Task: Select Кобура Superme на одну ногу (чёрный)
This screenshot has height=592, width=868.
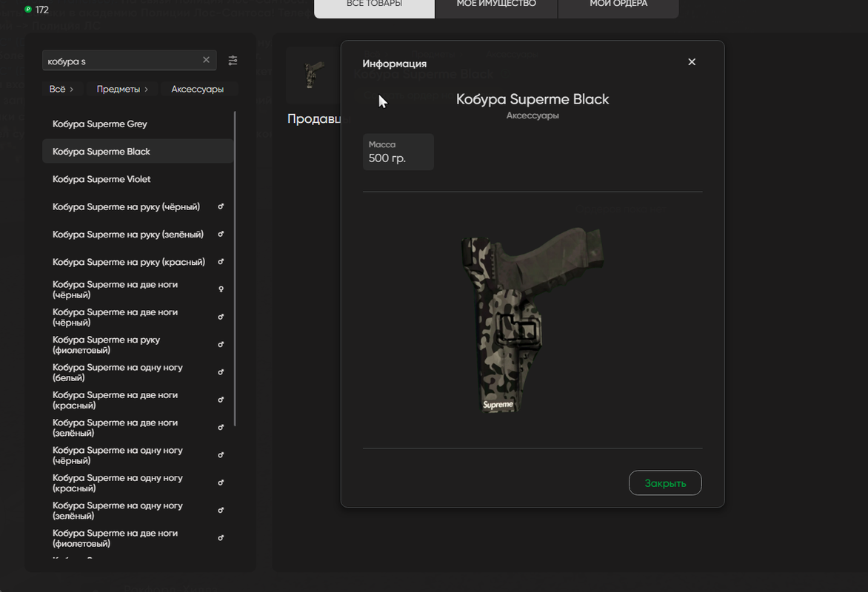Action: 137,455
